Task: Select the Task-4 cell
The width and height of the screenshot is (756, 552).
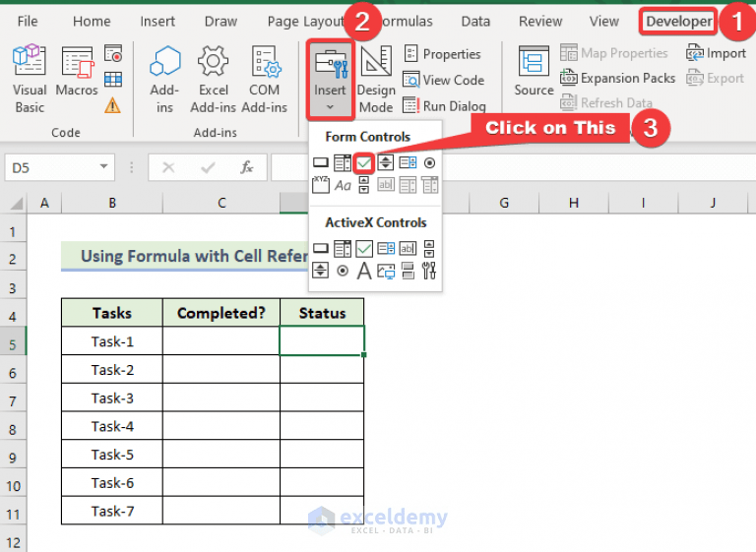Action: (x=112, y=426)
